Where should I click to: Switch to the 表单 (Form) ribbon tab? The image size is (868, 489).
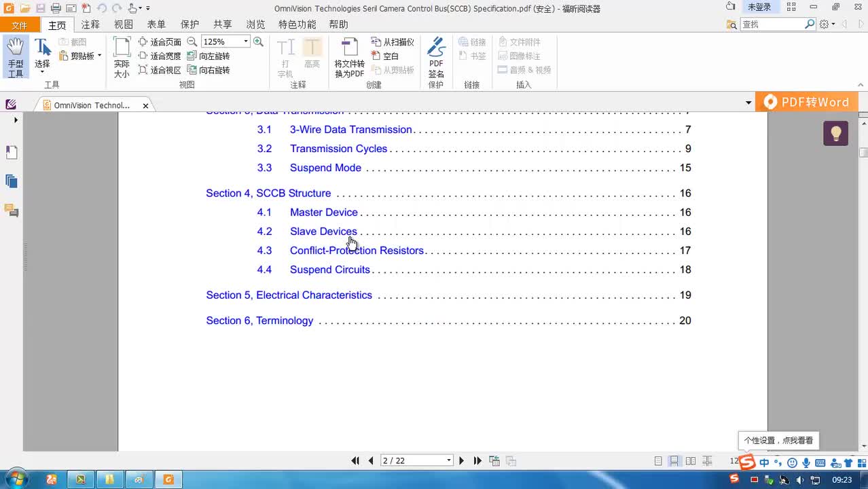[x=156, y=24]
